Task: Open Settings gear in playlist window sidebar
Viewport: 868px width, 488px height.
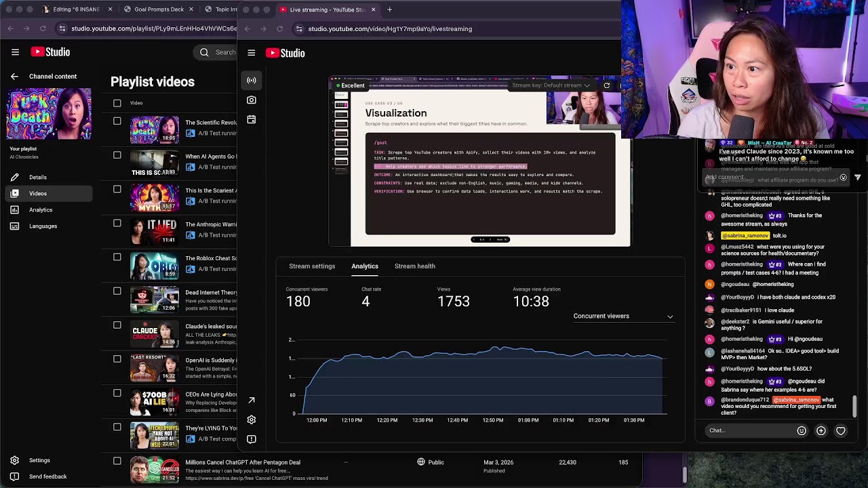Action: (14, 460)
